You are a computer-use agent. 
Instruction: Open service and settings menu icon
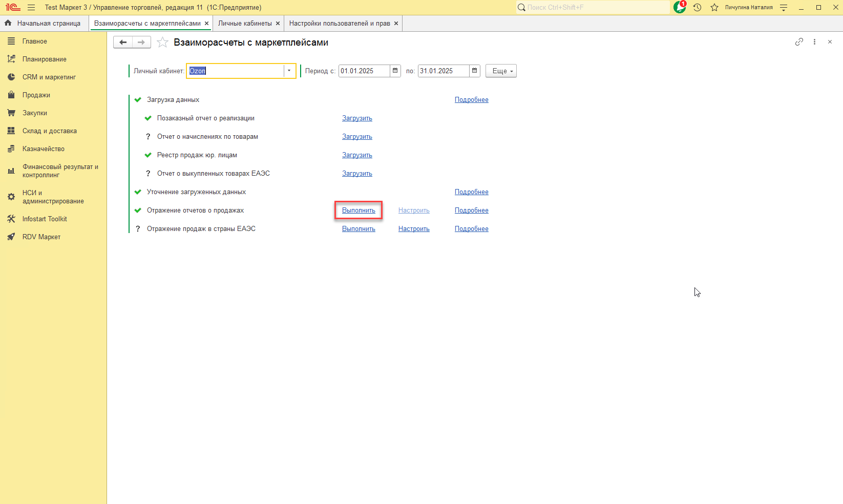pyautogui.click(x=784, y=8)
